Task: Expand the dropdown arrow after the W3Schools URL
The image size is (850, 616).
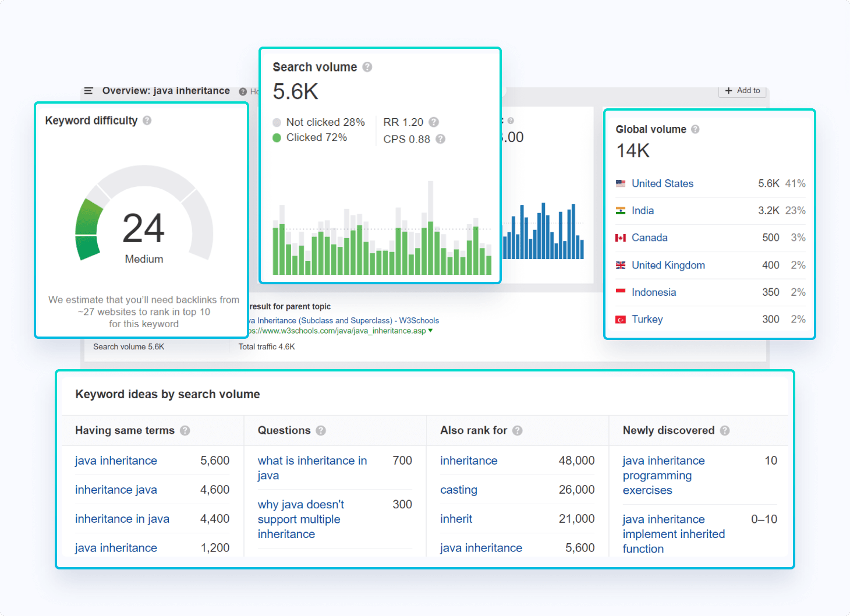Action: pos(430,330)
